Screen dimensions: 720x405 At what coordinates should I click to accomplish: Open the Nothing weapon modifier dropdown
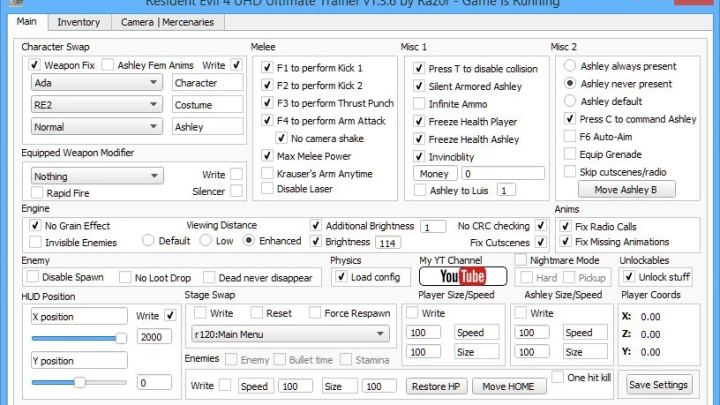[97, 176]
